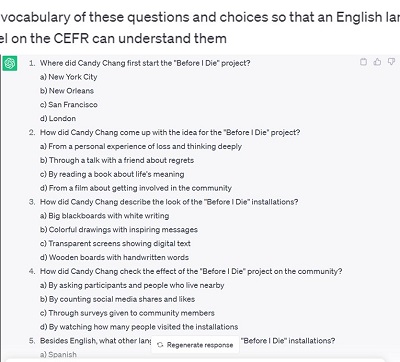This screenshot has height=362, width=400.
Task: Click option b) Through a talk with a friend
Action: pos(117,160)
